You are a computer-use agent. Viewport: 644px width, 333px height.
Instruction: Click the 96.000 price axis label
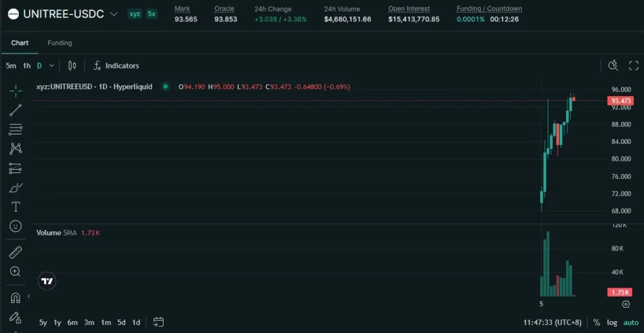621,89
